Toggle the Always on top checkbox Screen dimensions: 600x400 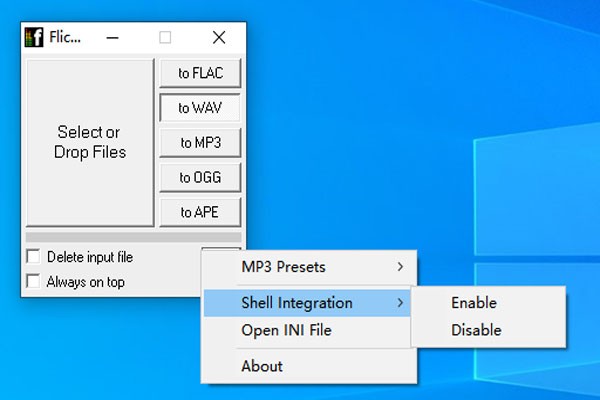point(33,281)
